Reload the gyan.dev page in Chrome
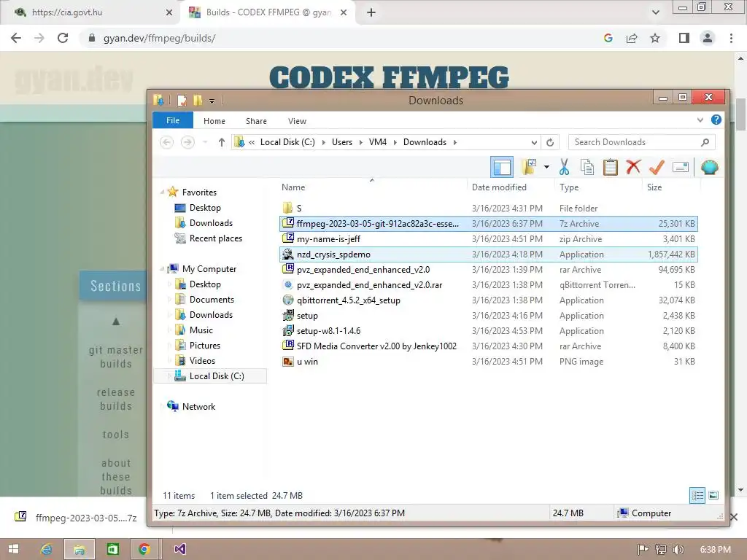Image resolution: width=747 pixels, height=560 pixels. click(63, 38)
